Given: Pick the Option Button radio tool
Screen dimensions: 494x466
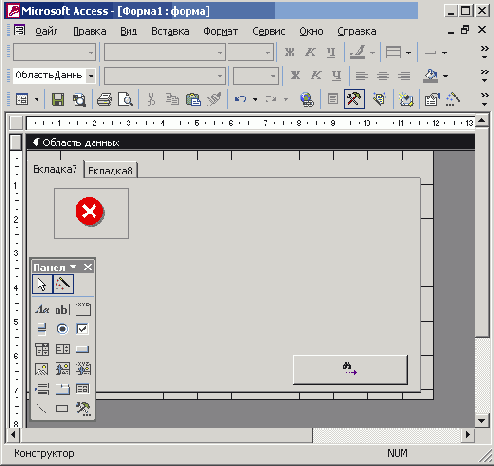Looking at the screenshot, I should click(x=62, y=329).
